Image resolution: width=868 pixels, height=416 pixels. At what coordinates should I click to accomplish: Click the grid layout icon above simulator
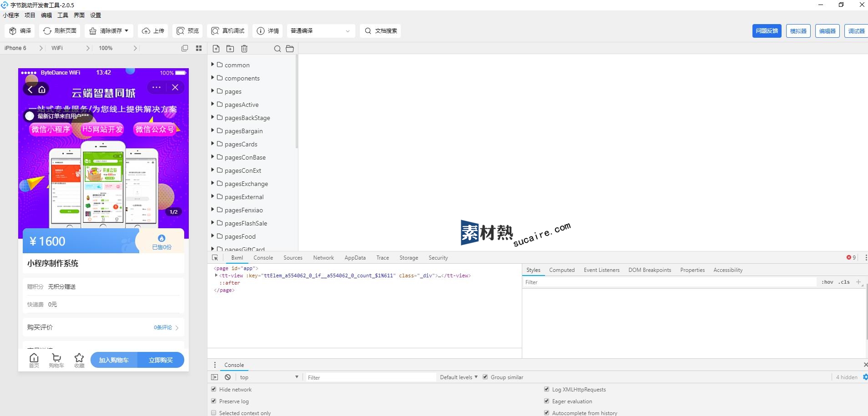(x=199, y=48)
